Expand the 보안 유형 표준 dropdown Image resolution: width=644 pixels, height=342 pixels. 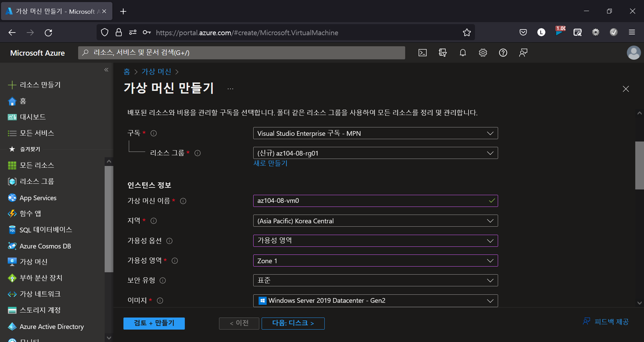[x=375, y=281]
